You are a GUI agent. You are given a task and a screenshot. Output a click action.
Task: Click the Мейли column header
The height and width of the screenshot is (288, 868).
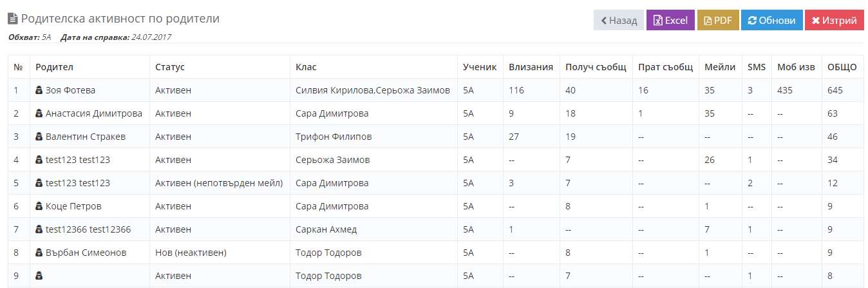[720, 67]
